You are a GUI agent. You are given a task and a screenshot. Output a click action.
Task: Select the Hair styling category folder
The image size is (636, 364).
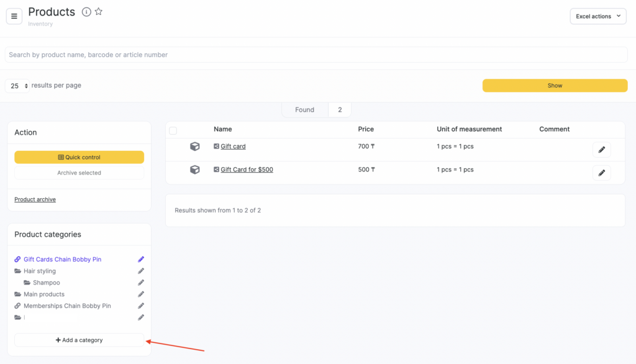click(39, 271)
